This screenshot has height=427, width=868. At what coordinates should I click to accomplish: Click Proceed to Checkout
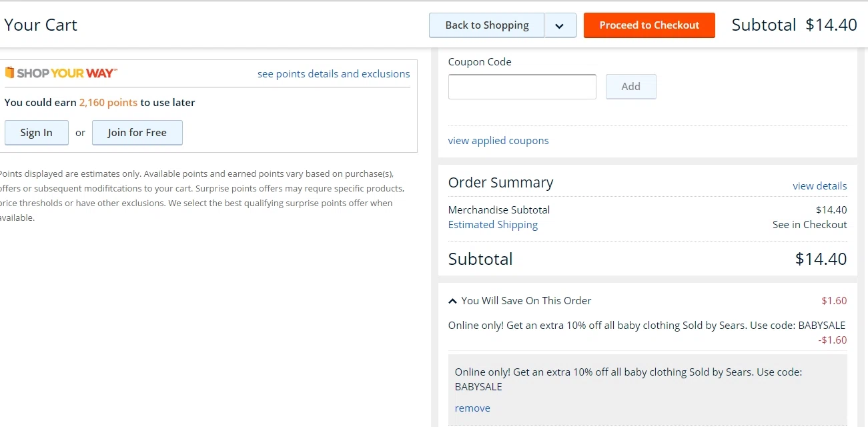click(x=649, y=25)
